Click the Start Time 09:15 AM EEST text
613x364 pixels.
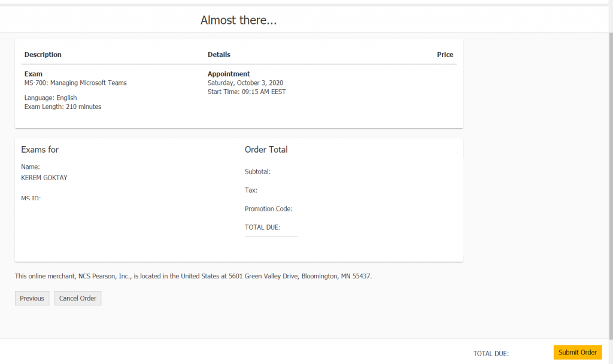246,92
